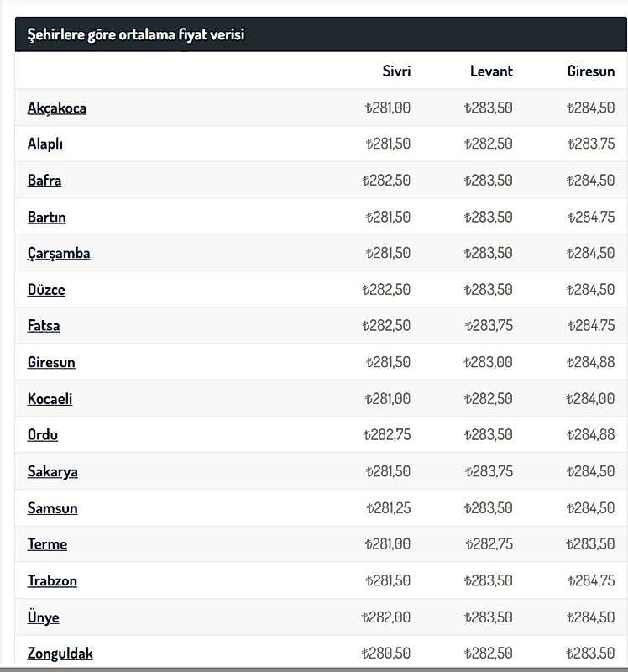
Task: Go to the Kocaeli link
Action: pos(50,398)
